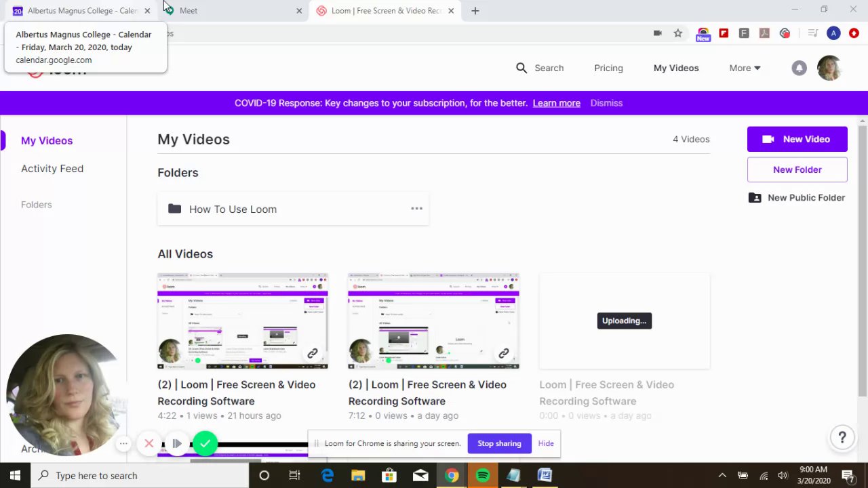The width and height of the screenshot is (868, 488).
Task: Open File Explorer from the taskbar
Action: point(358,475)
